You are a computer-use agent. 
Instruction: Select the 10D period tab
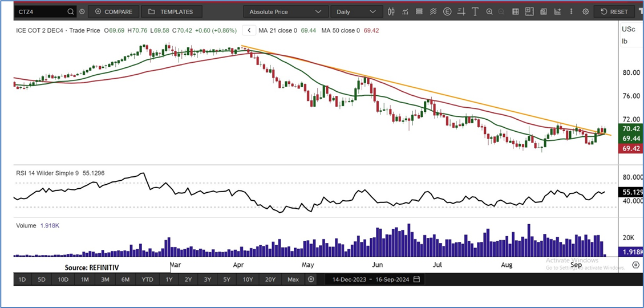63,279
